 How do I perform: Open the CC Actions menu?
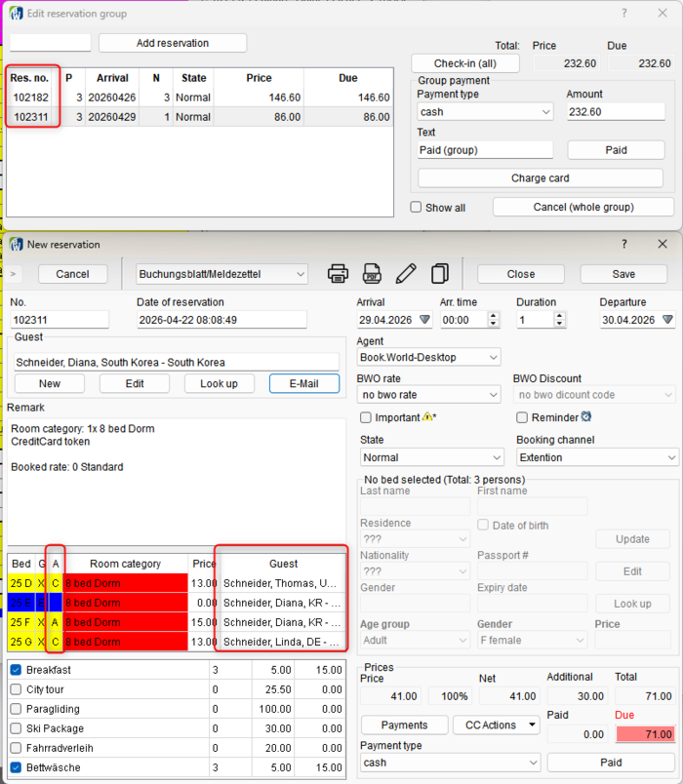(x=497, y=725)
